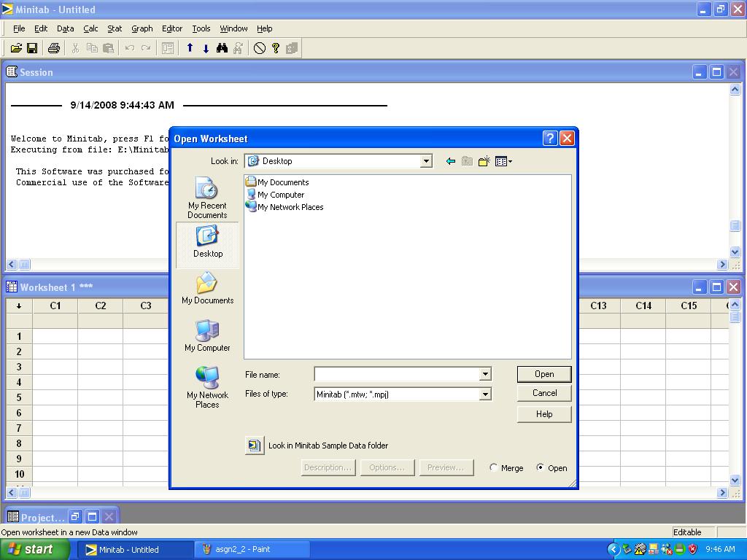Create new folder icon in dialog
747x560 pixels.
tap(484, 161)
